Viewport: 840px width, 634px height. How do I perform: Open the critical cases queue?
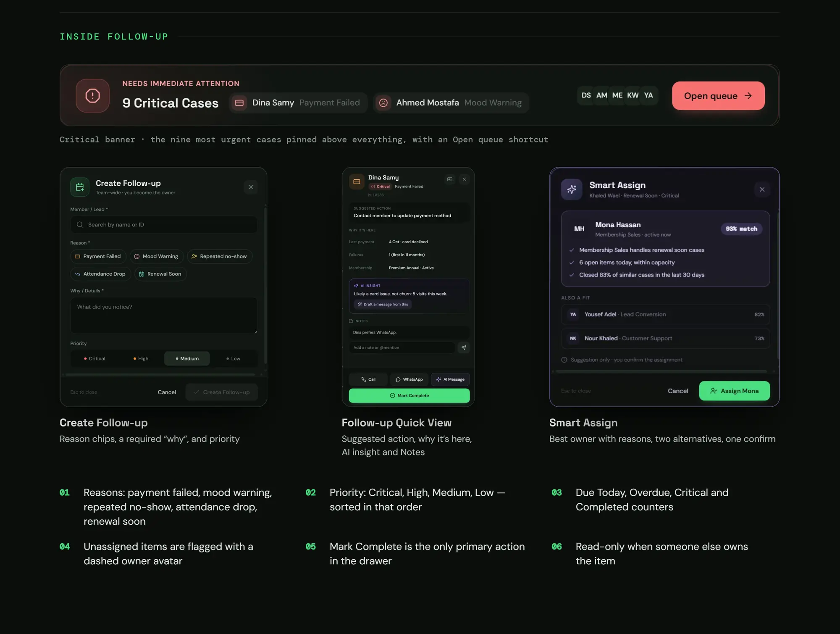pyautogui.click(x=718, y=96)
